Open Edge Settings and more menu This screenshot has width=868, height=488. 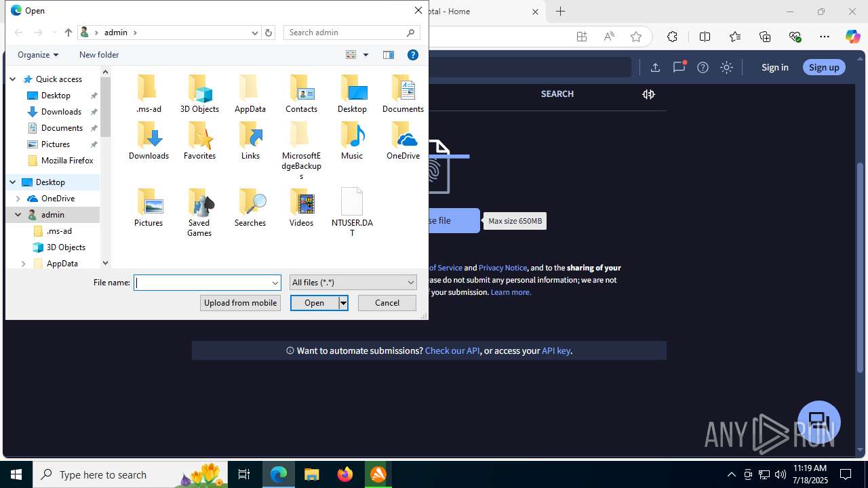click(x=825, y=37)
